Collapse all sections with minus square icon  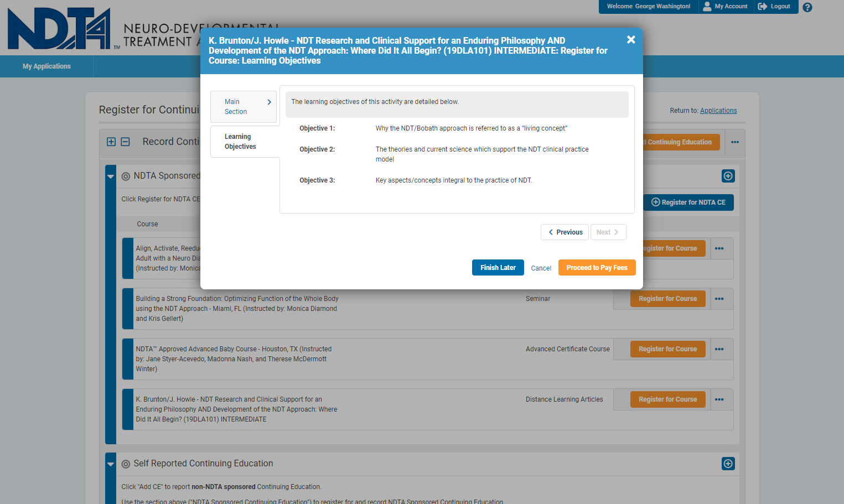(x=126, y=142)
